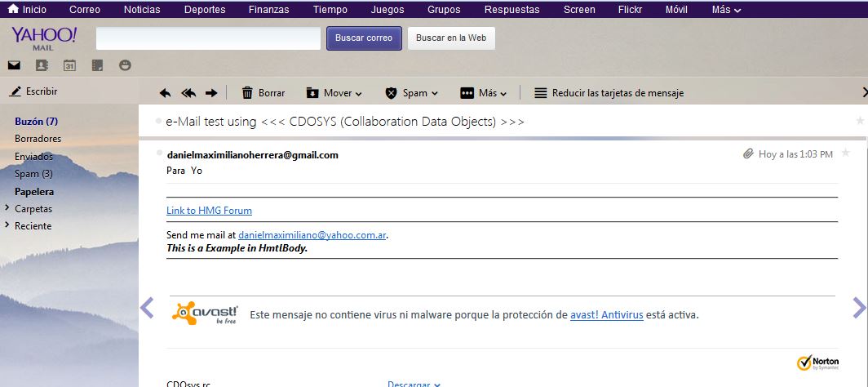868x387 pixels.
Task: Click the Reply All double-arrow icon
Action: pos(188,93)
